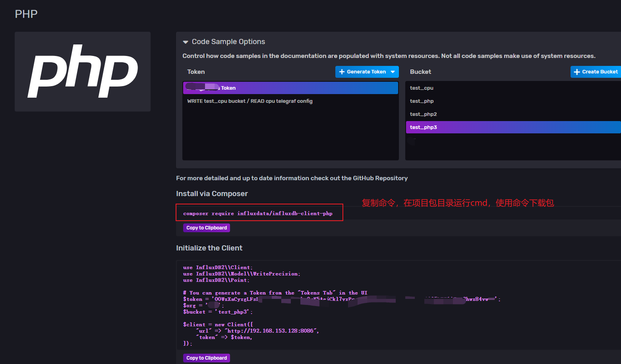Click the PHP page title
The width and height of the screenshot is (621, 364).
coord(26,13)
